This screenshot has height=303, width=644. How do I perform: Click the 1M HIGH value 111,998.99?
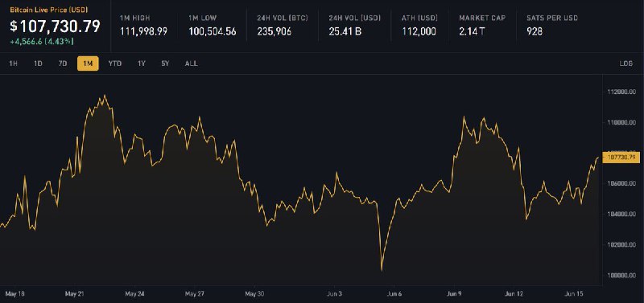pos(143,31)
